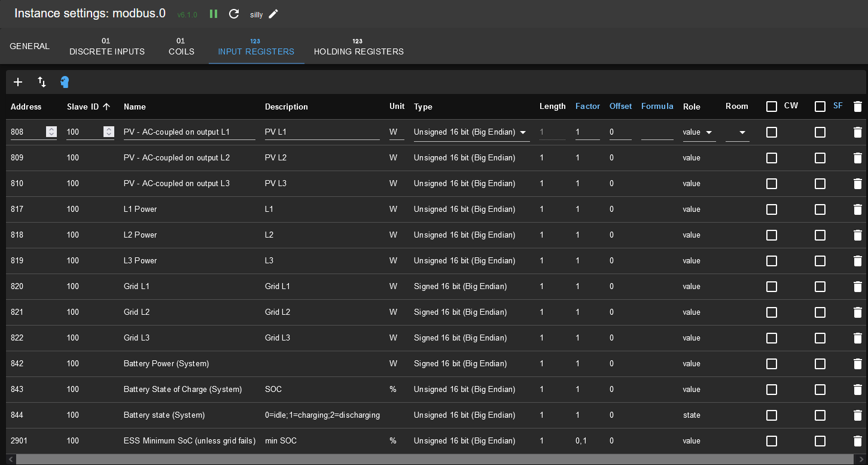Image resolution: width=868 pixels, height=465 pixels.
Task: Delete the L1 Power row
Action: click(858, 209)
